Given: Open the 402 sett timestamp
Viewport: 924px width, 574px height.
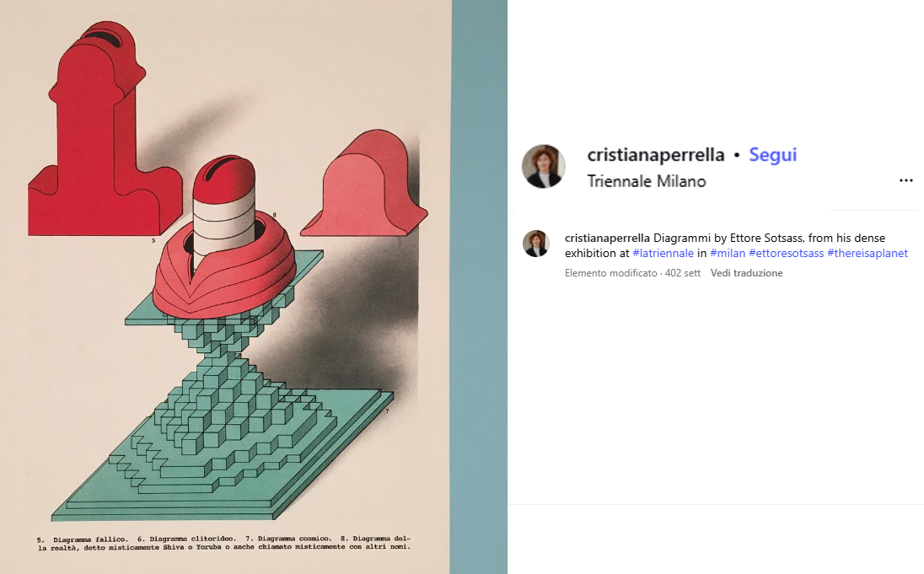Looking at the screenshot, I should pos(682,273).
